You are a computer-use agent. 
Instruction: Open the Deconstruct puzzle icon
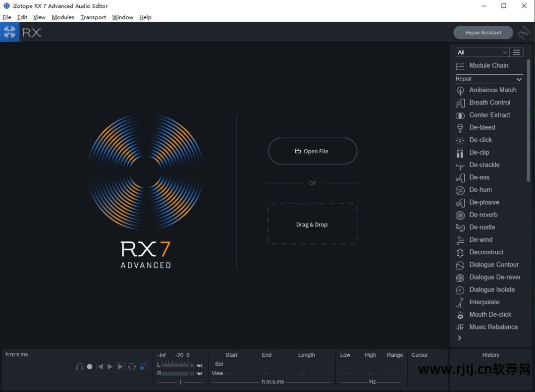460,253
